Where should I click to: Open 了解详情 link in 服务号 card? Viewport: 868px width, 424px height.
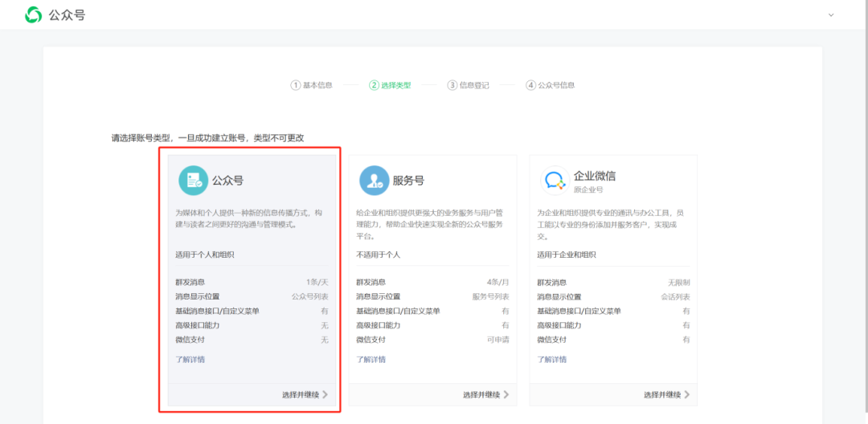[371, 359]
